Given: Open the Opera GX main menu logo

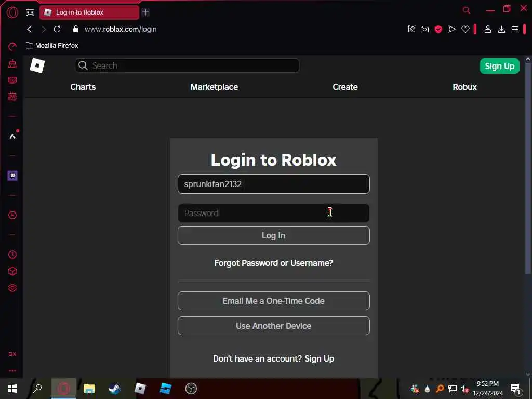Looking at the screenshot, I should click(x=12, y=12).
